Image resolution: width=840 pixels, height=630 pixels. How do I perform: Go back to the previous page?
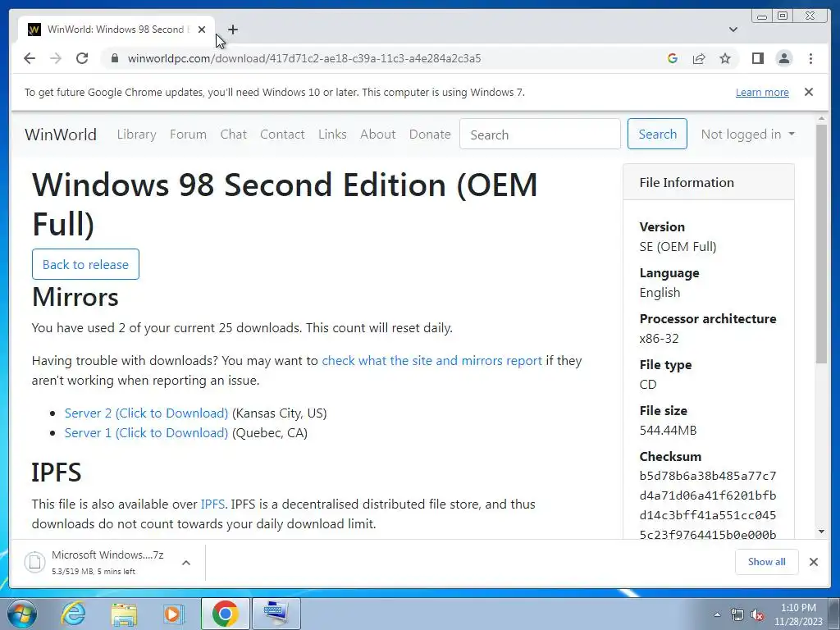tap(30, 58)
